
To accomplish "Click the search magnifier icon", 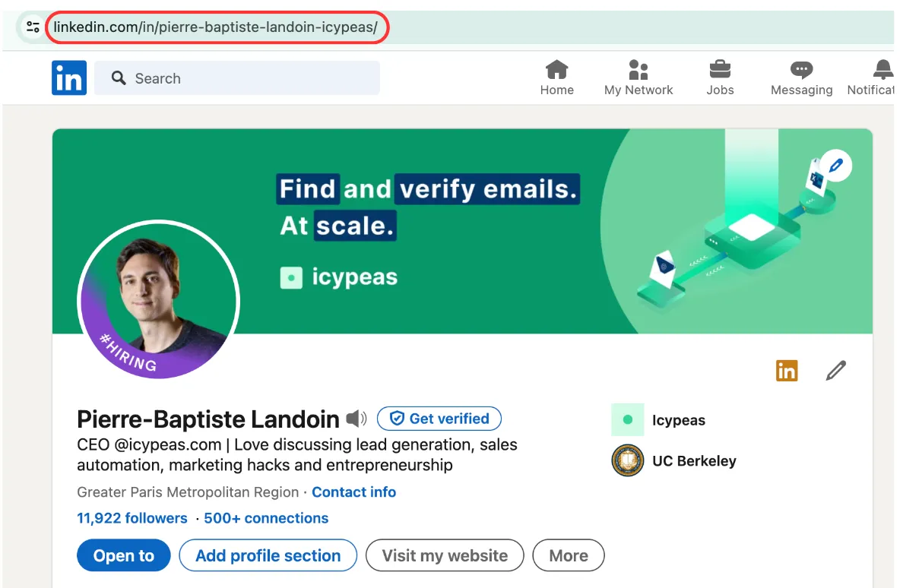I will [119, 77].
